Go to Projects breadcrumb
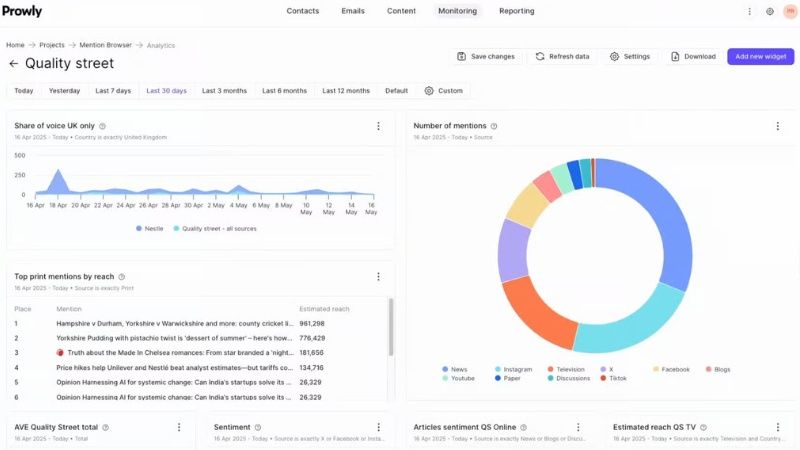 pos(52,45)
